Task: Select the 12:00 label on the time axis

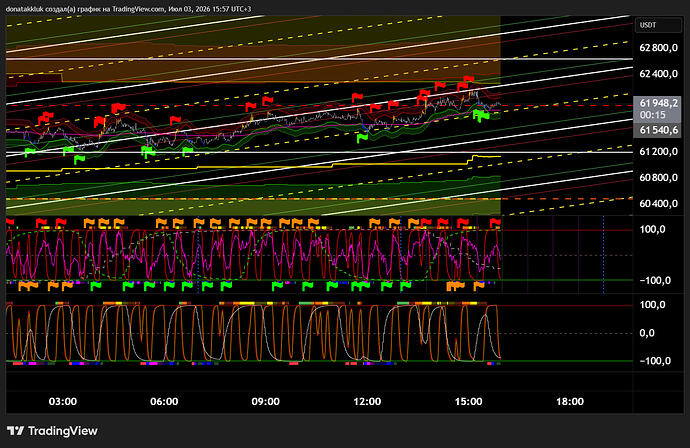Action: point(367,401)
